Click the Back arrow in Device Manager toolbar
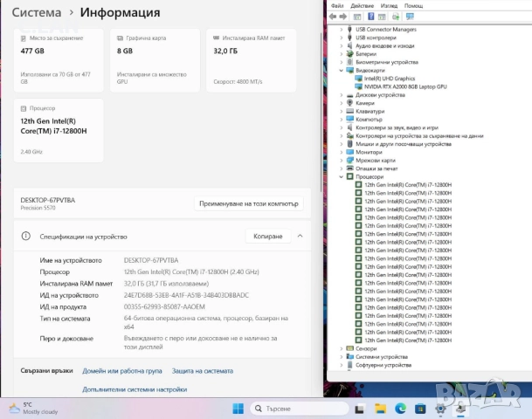The image size is (532, 419). (333, 17)
